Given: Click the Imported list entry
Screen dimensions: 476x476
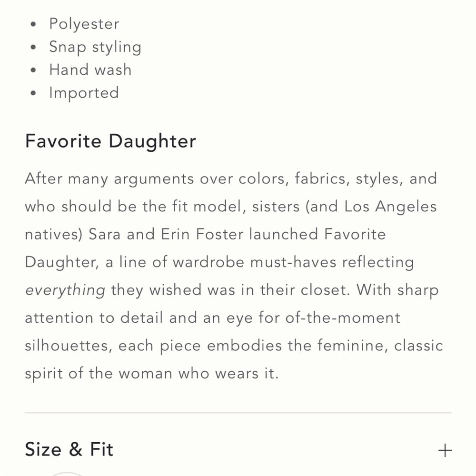Looking at the screenshot, I should coord(84,93).
